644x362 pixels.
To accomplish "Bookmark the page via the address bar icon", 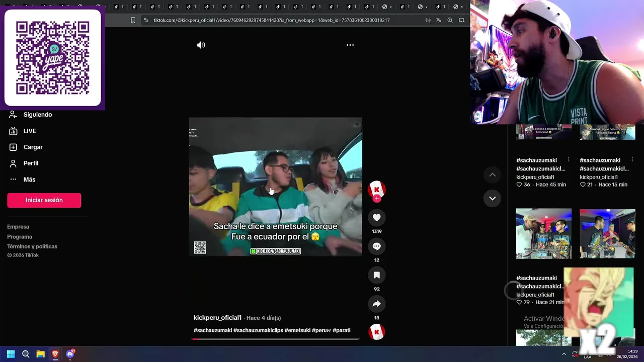I will (133, 20).
